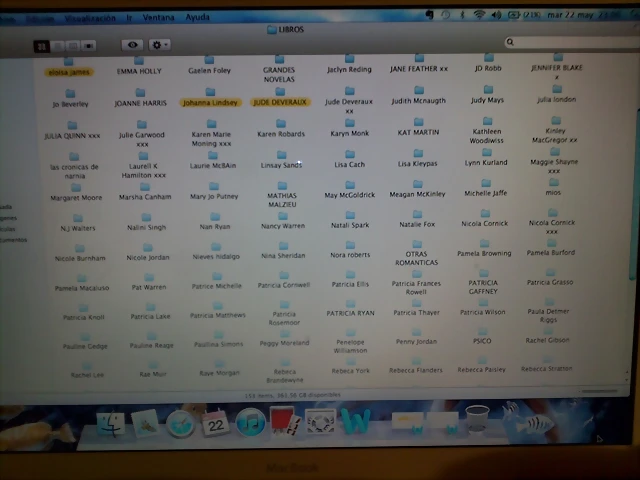Click the Bluetooth menu bar icon

click(x=462, y=15)
